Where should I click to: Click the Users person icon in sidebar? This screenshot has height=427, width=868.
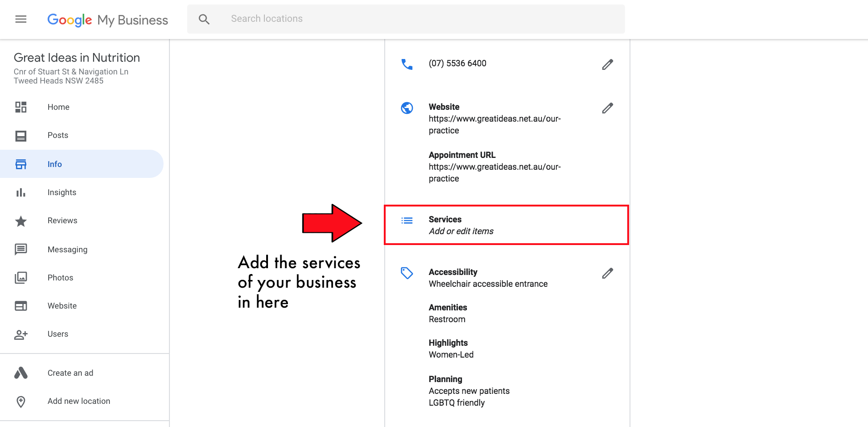pyautogui.click(x=21, y=334)
